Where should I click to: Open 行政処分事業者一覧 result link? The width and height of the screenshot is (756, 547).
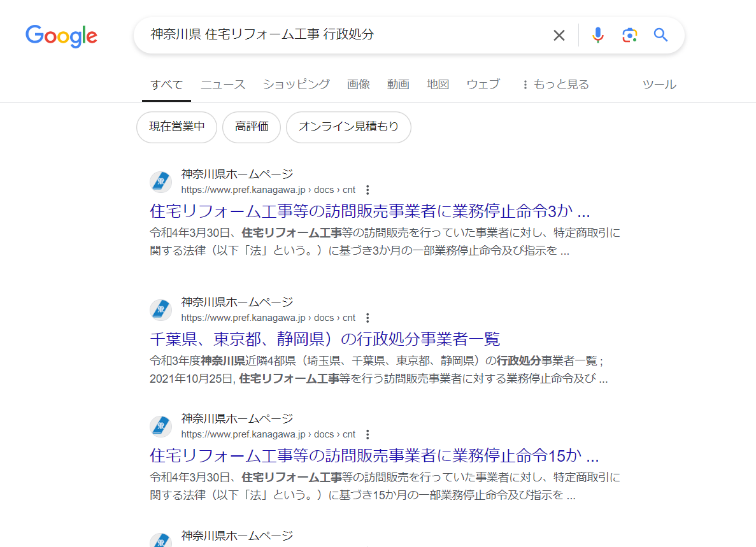(x=325, y=339)
